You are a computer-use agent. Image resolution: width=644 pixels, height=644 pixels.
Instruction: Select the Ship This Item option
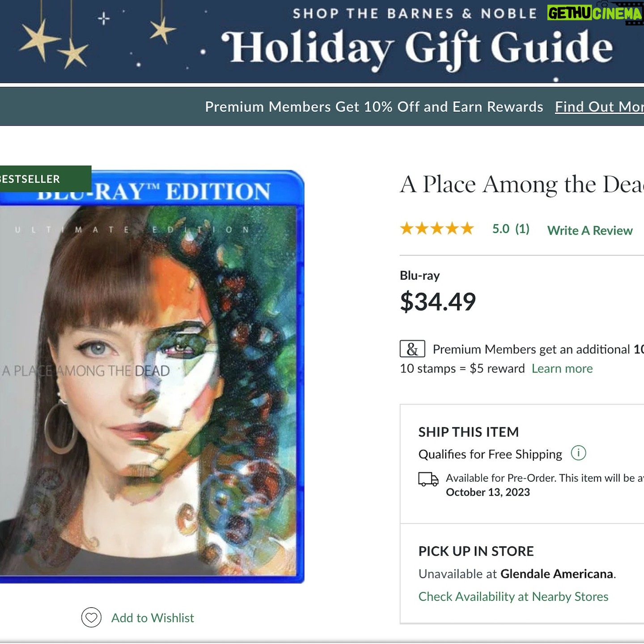click(468, 432)
